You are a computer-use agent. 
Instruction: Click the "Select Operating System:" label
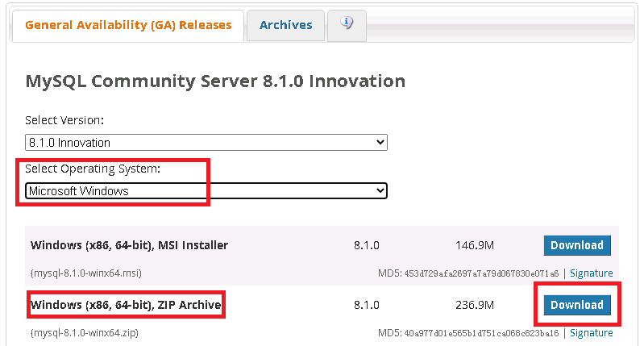93,169
